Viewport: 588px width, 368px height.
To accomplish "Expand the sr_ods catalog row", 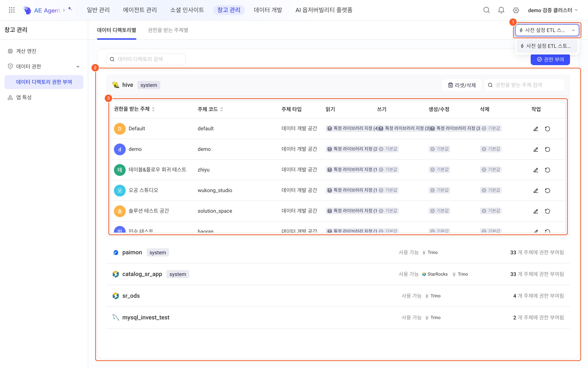I will [338, 296].
